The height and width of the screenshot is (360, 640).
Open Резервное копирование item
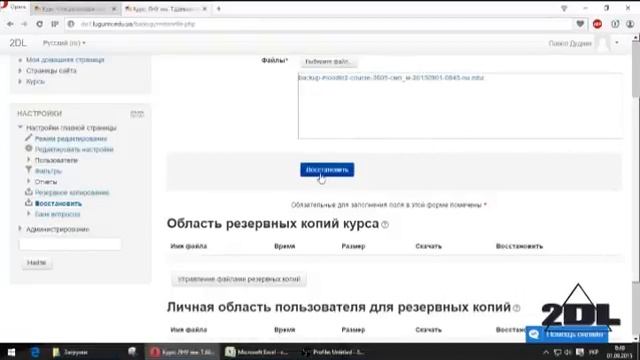[x=72, y=193]
